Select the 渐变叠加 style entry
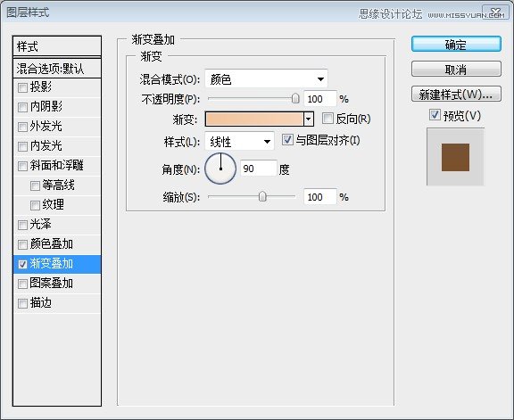Screen dimensions: 514x420 (57, 264)
